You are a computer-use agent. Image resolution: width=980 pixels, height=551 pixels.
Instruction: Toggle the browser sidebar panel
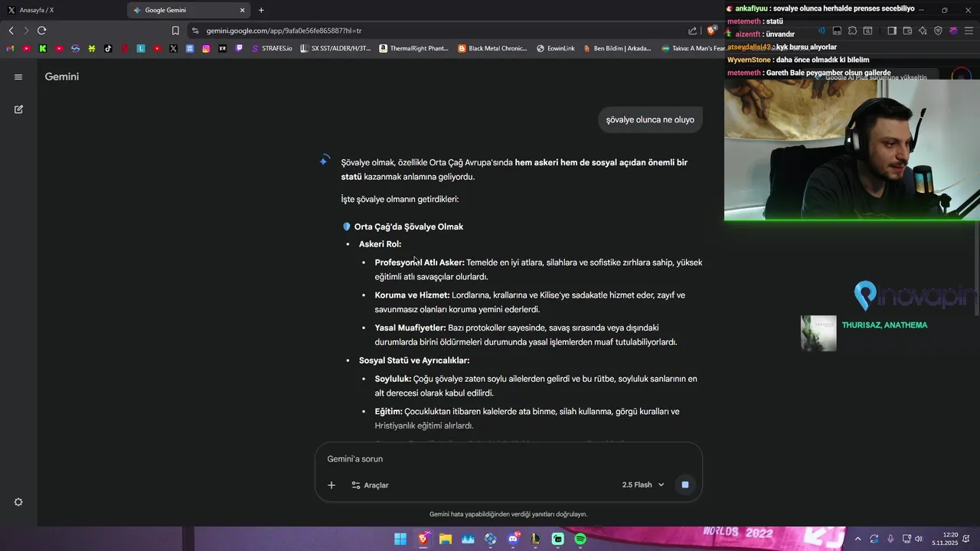(892, 31)
